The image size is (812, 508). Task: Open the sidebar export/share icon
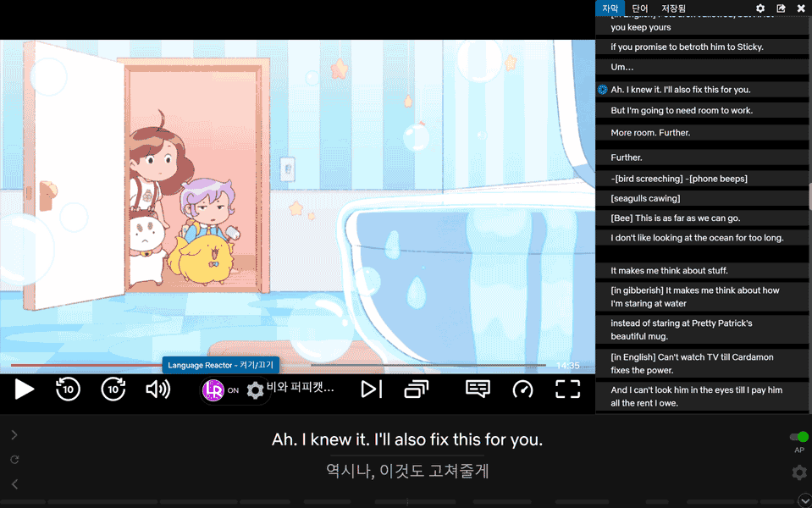[x=781, y=8]
